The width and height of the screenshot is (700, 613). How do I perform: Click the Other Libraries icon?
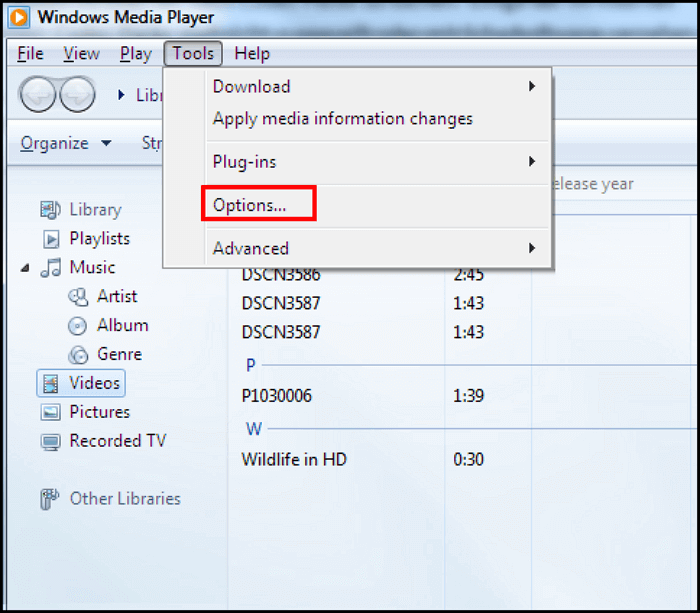tap(49, 499)
